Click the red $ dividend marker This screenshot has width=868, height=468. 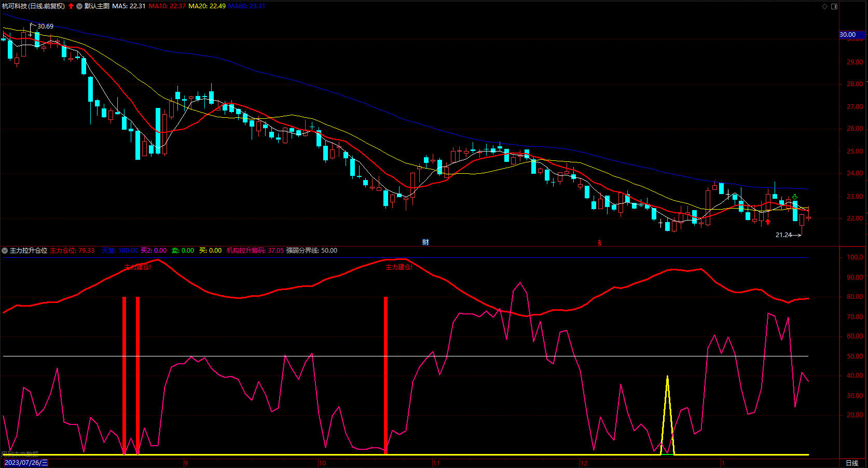pyautogui.click(x=600, y=243)
